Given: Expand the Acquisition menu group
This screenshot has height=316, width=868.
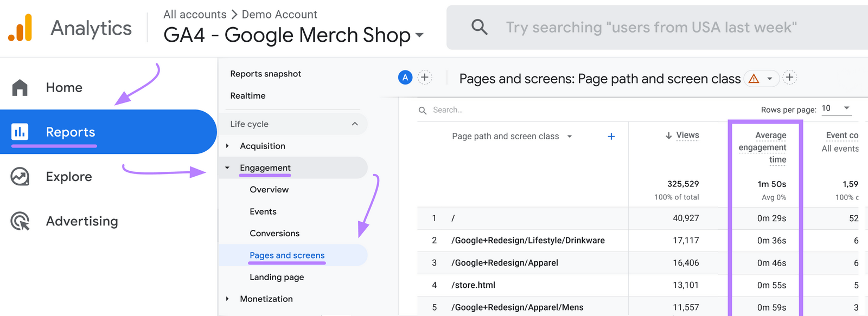Looking at the screenshot, I should pyautogui.click(x=227, y=146).
